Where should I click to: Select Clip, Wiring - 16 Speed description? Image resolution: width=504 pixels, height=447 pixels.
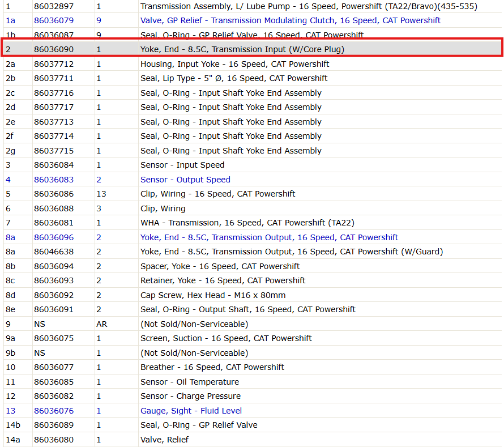pos(217,194)
